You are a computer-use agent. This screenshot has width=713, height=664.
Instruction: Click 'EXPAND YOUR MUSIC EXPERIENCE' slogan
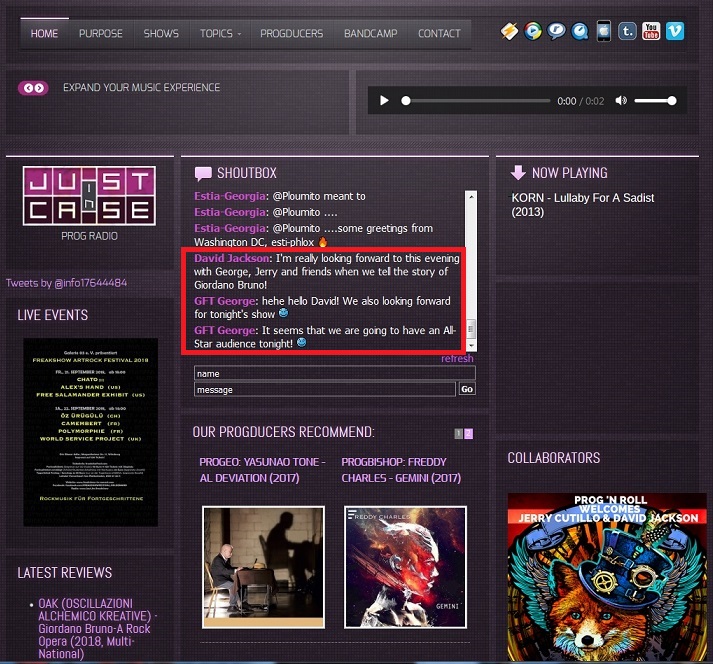point(141,87)
